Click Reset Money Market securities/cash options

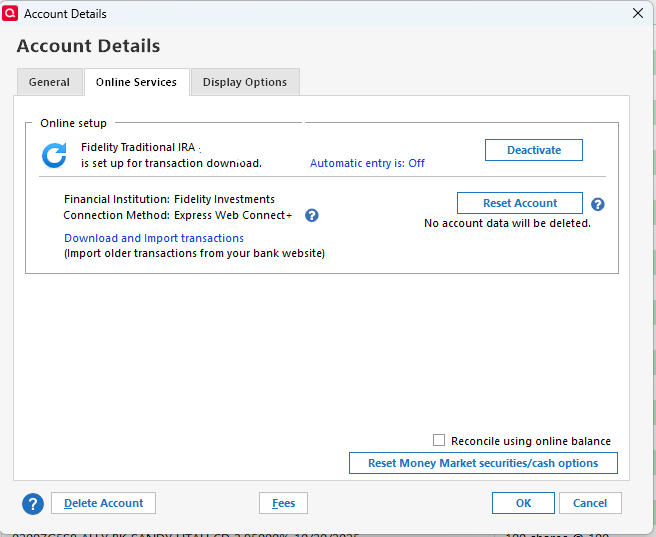click(x=483, y=463)
